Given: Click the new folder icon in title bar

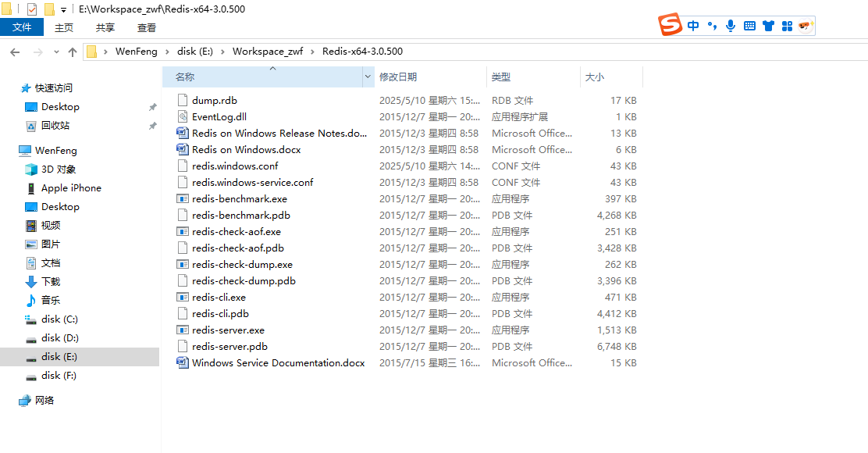Looking at the screenshot, I should coord(48,9).
